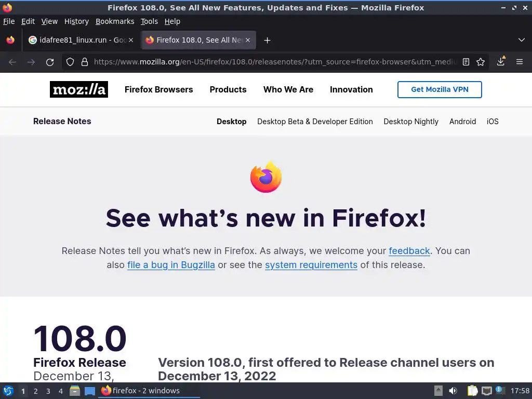Viewport: 532px width, 399px height.
Task: Switch to workspace 1
Action: coord(23,391)
